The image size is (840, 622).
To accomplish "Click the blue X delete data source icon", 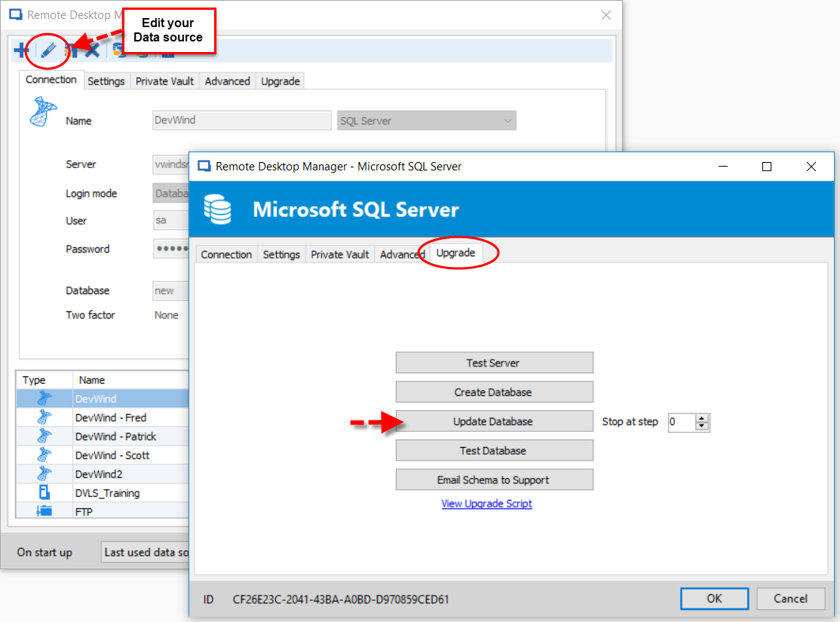I will pos(92,51).
